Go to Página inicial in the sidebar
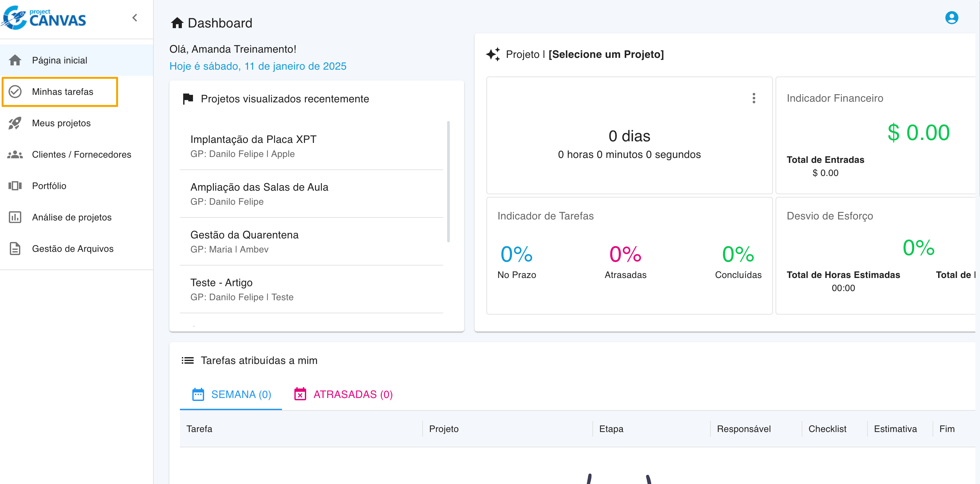 59,60
